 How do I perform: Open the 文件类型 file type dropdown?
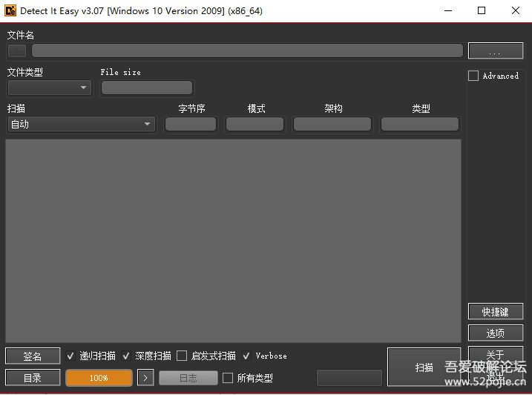point(49,88)
